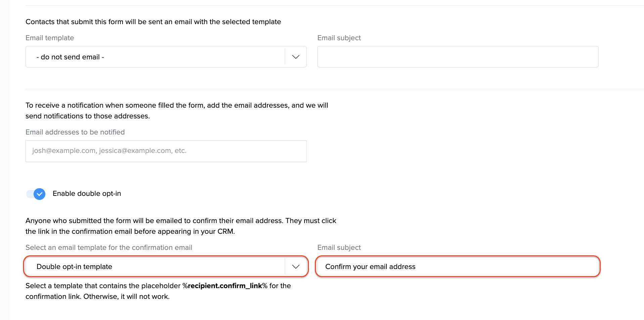The height and width of the screenshot is (320, 644).
Task: Disable the 'Enable double opt-in' toggle
Action: (36, 194)
